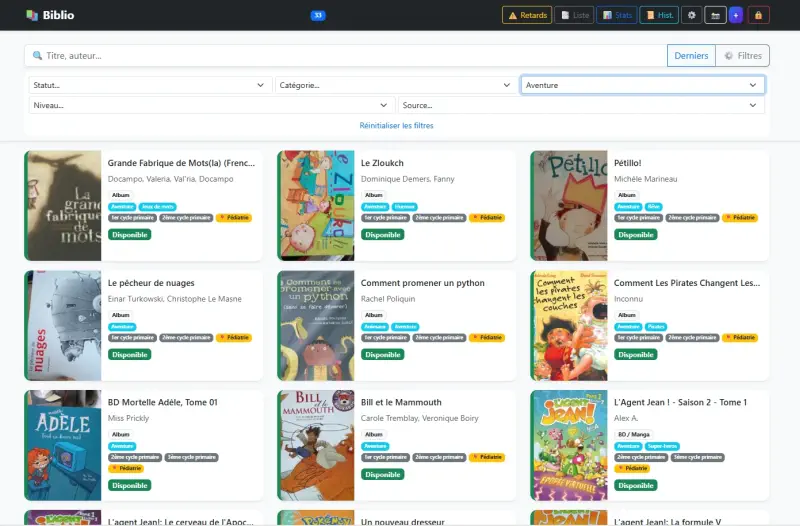Open the Statut dropdown
The image size is (800, 526).
149,85
